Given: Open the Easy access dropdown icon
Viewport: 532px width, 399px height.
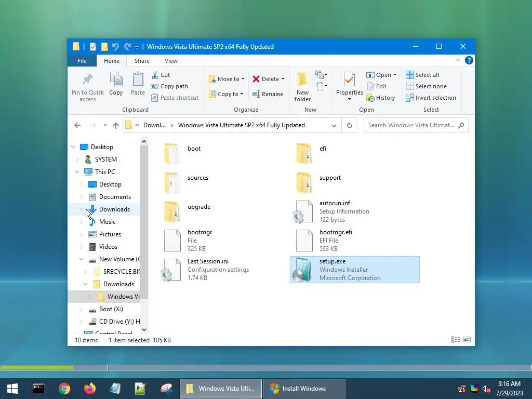Looking at the screenshot, I should (x=321, y=86).
